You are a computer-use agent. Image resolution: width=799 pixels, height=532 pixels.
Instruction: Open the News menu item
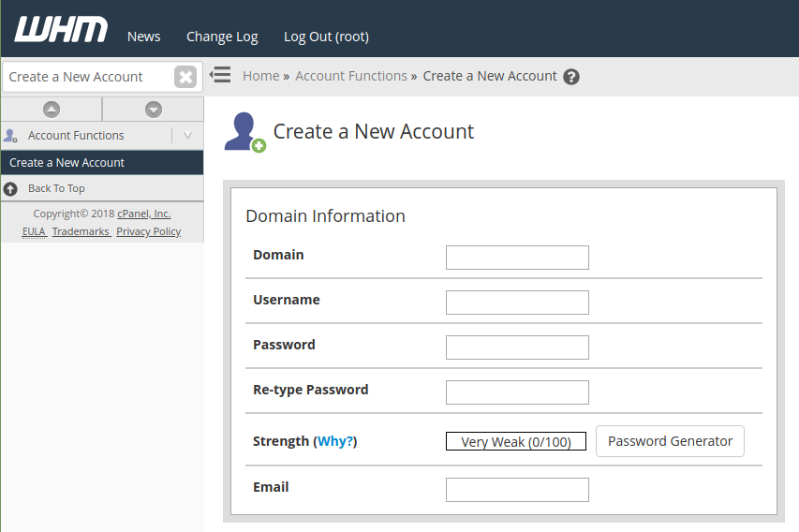[x=144, y=37]
